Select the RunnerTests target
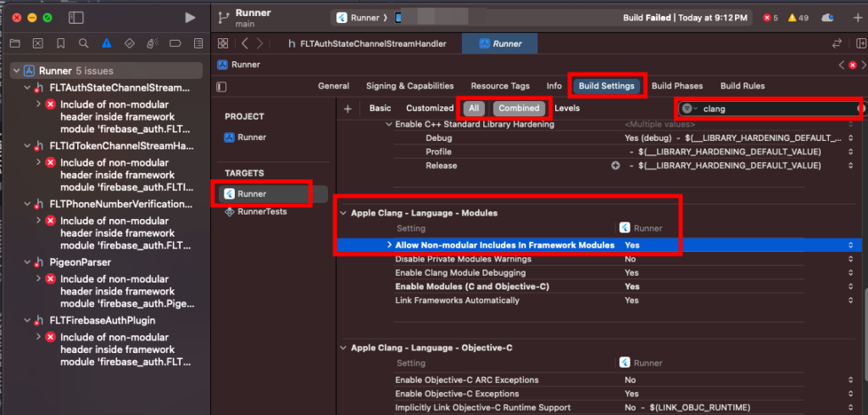This screenshot has height=415, width=868. tap(255, 211)
